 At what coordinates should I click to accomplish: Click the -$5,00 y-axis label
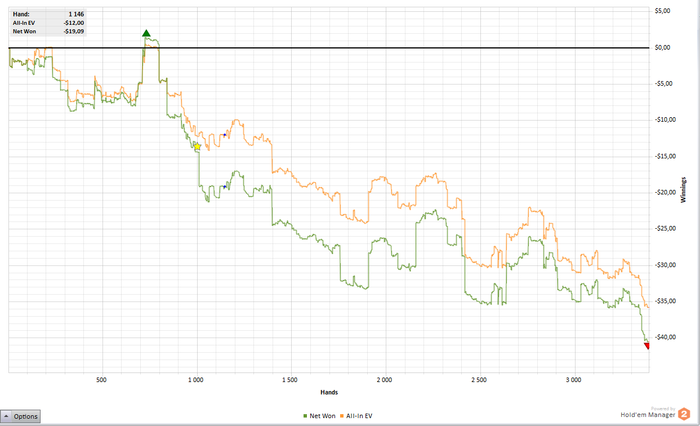(x=663, y=84)
